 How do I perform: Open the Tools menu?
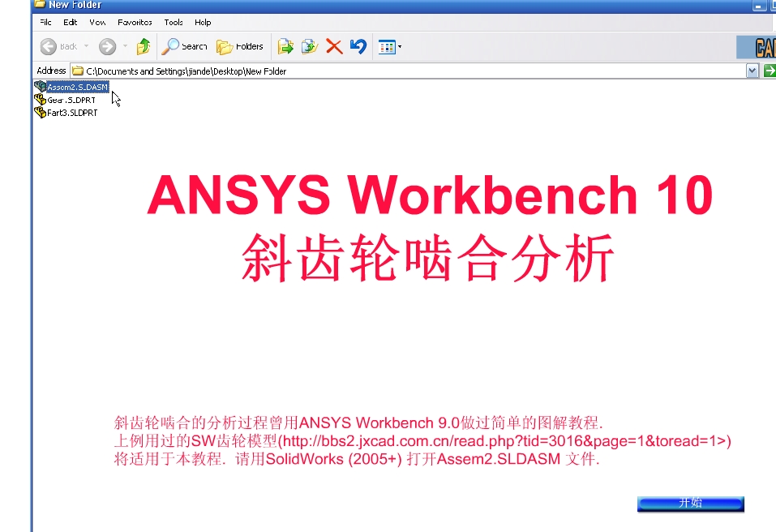173,22
